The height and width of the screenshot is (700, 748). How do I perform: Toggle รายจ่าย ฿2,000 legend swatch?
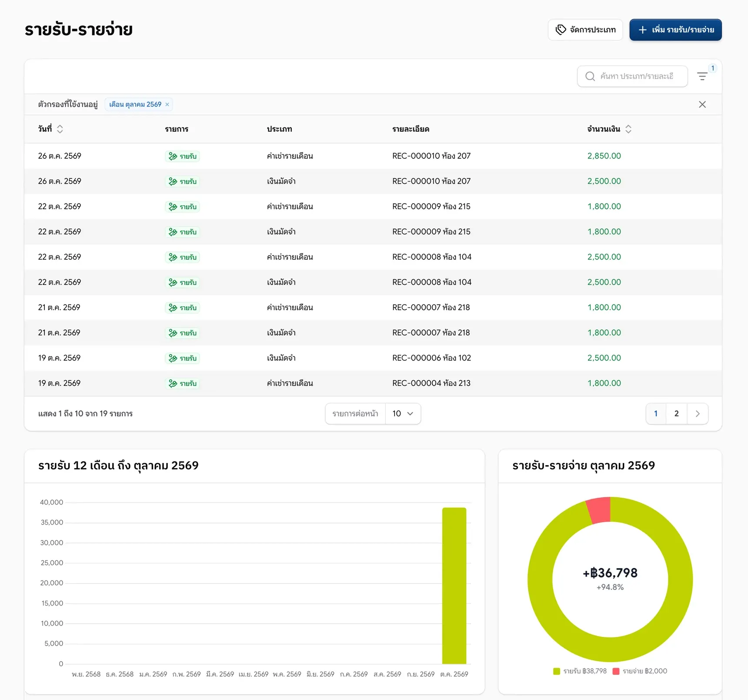[x=615, y=671]
